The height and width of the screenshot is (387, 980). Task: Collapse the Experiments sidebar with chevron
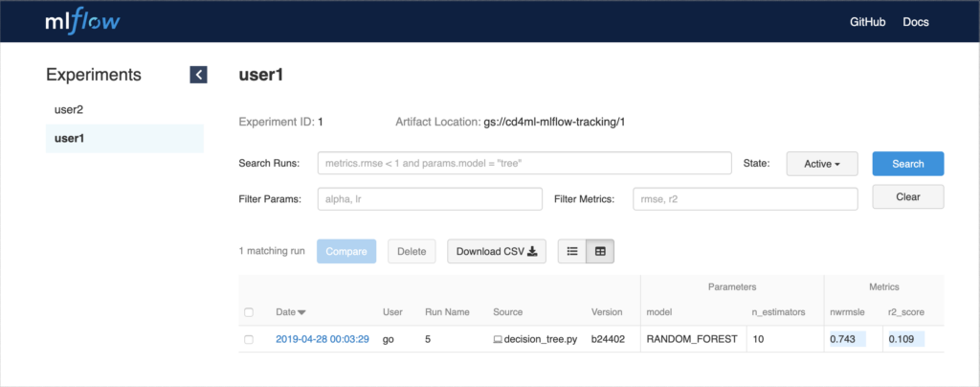tap(198, 75)
